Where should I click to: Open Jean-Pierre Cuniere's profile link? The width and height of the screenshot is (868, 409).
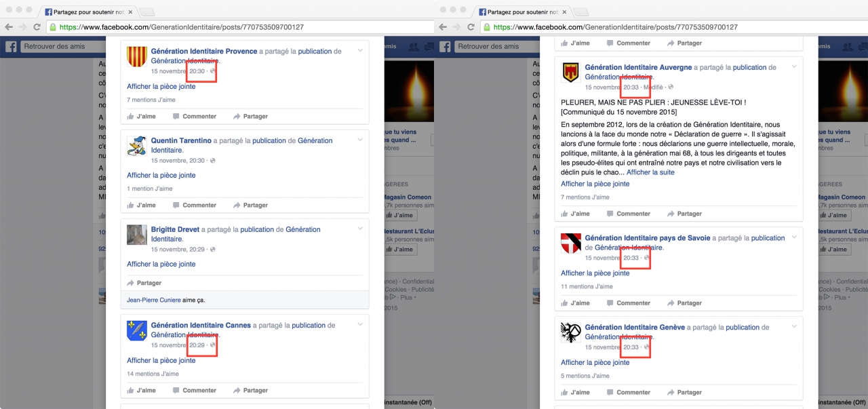(154, 300)
